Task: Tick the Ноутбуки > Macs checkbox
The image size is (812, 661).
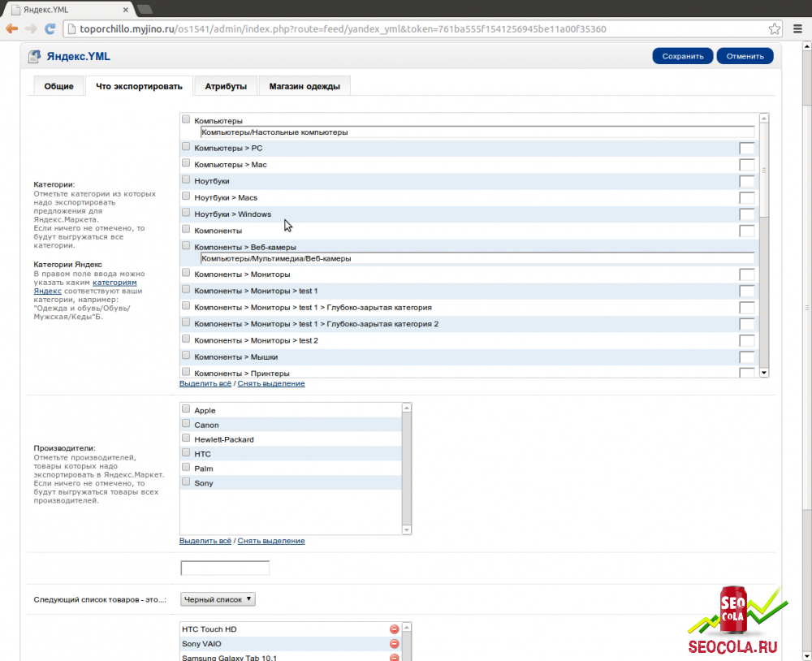Action: click(186, 197)
